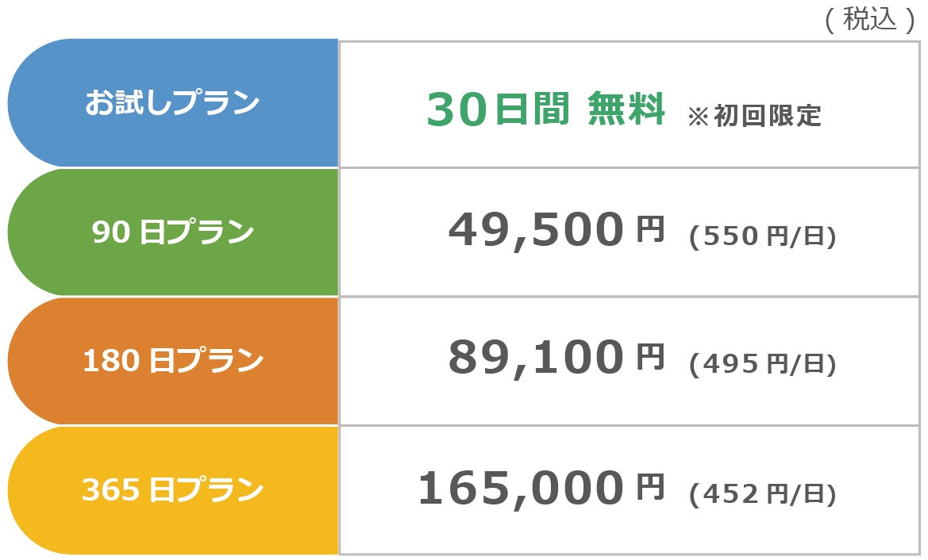Viewport: 928px width, 560px height.
Task: Click the (495円/日) daily rate
Action: pos(762,364)
